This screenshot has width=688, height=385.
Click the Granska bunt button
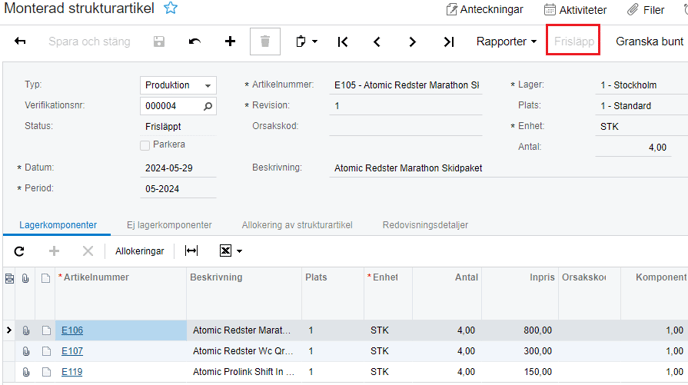(x=649, y=41)
